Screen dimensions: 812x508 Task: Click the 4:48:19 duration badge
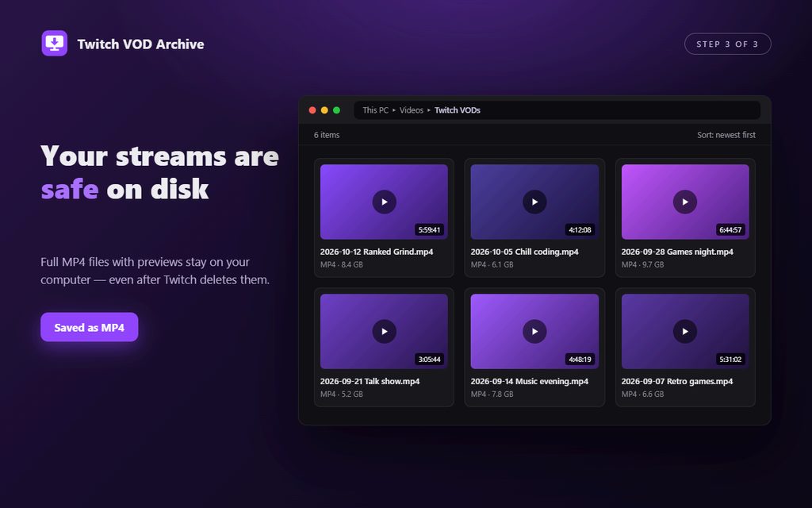580,360
